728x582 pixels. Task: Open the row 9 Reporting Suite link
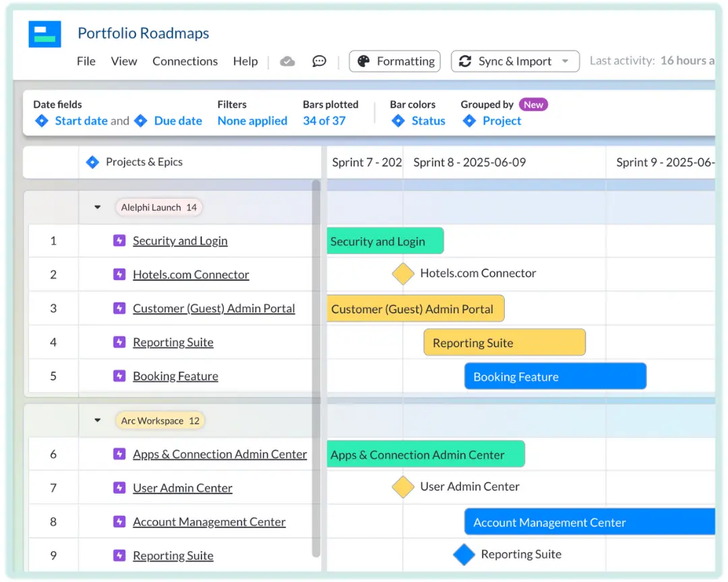coord(173,556)
